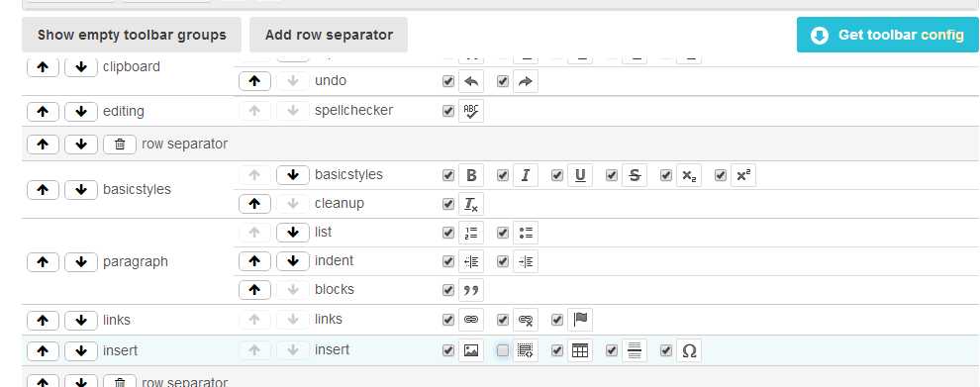Delete the row separator with trash icon

(120, 144)
